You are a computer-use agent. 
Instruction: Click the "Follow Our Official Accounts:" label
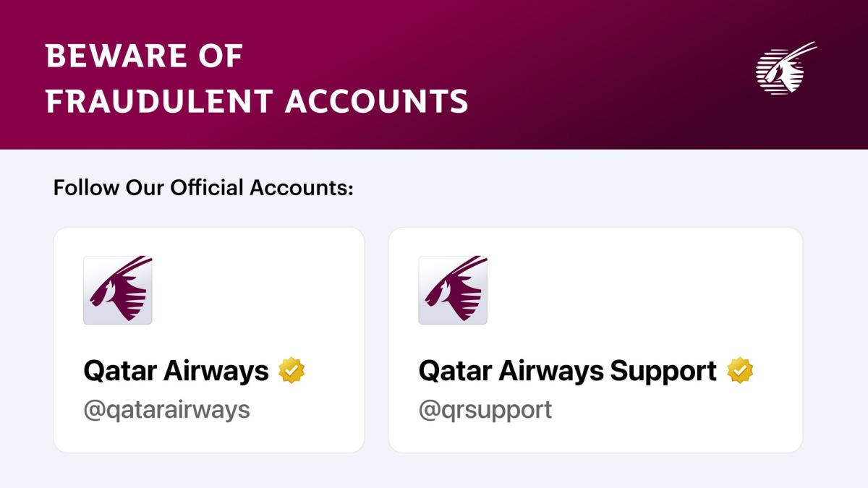coord(203,188)
